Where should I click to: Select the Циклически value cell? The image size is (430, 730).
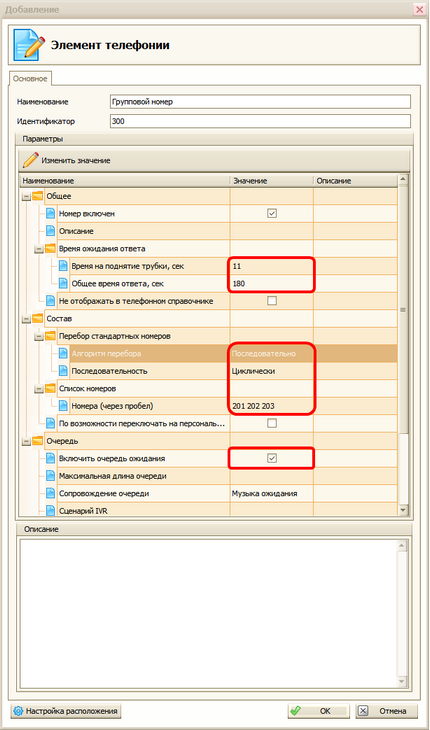(271, 371)
